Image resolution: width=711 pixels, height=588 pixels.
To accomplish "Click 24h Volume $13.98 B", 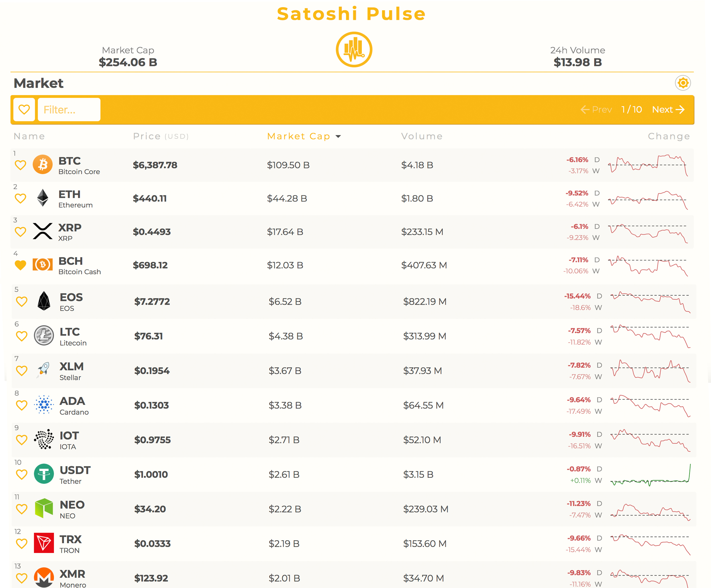I will tap(578, 62).
